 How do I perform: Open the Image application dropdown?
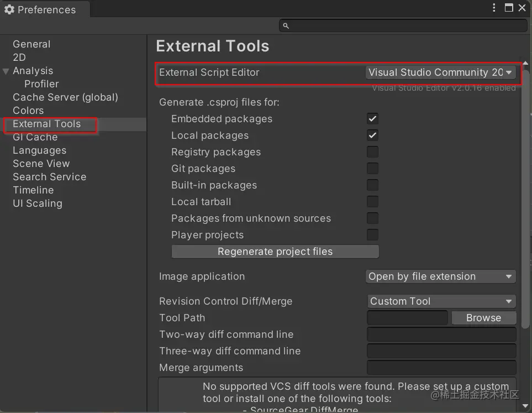pyautogui.click(x=440, y=276)
